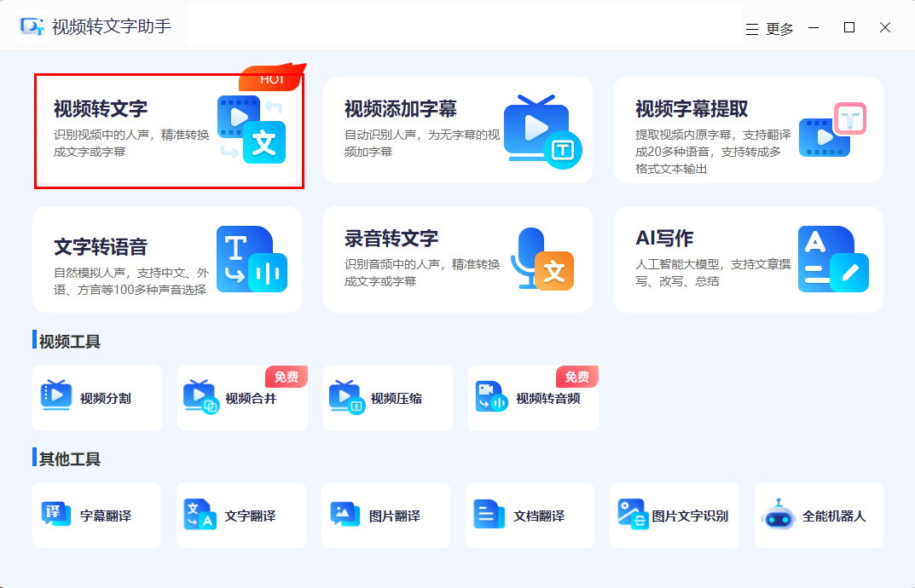
Task: Open the 视频添加字幕 feature title
Action: pyautogui.click(x=400, y=109)
